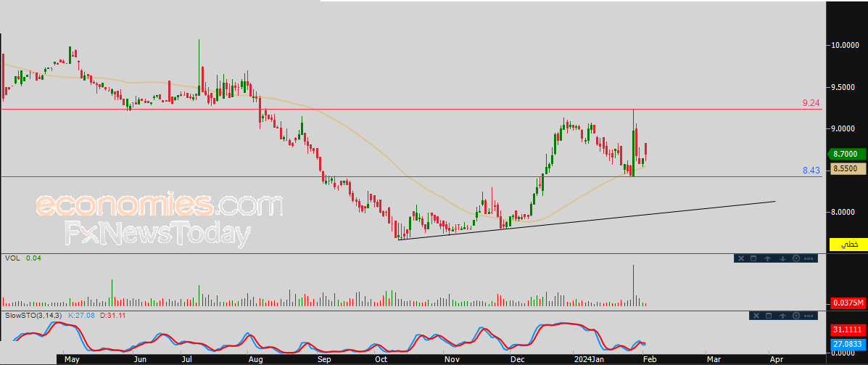Viewport: 868px width, 365px height.
Task: Click the red 31.1111 stochastic value tag
Action: [848, 329]
